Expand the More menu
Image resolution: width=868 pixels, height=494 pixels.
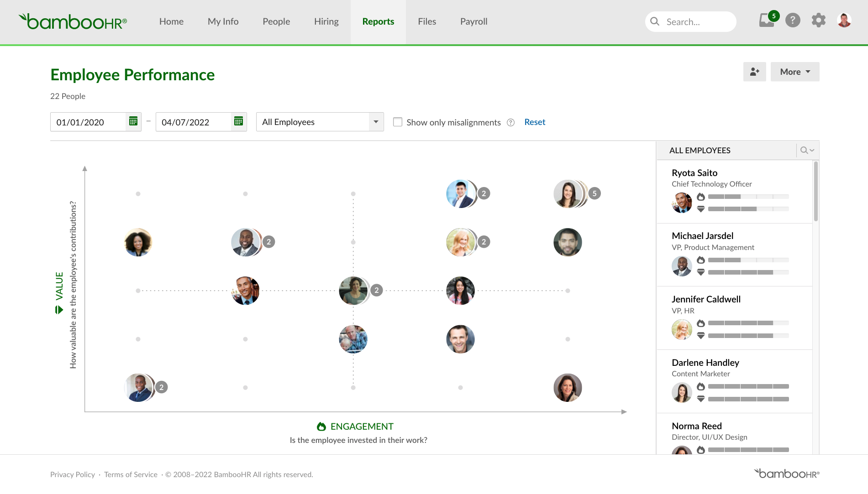click(794, 72)
